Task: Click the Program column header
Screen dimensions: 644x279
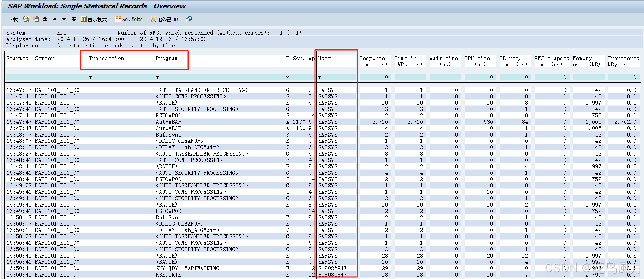Action: [x=167, y=58]
